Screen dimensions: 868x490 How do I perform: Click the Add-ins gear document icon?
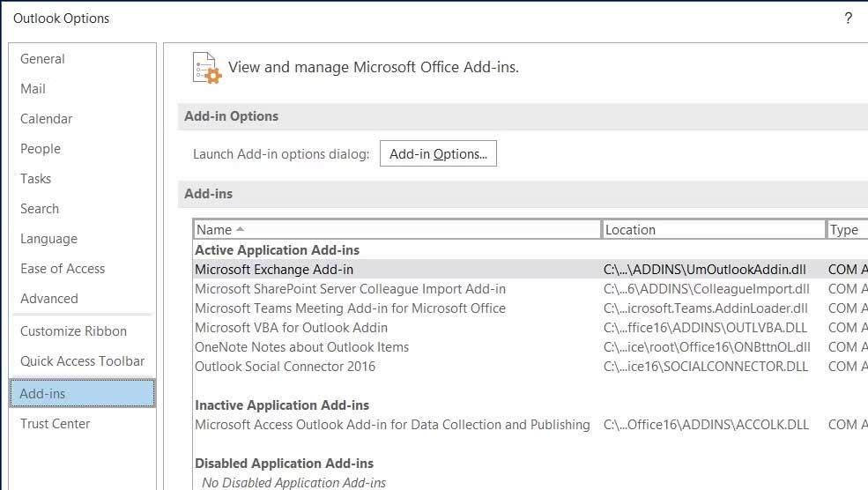click(x=207, y=68)
